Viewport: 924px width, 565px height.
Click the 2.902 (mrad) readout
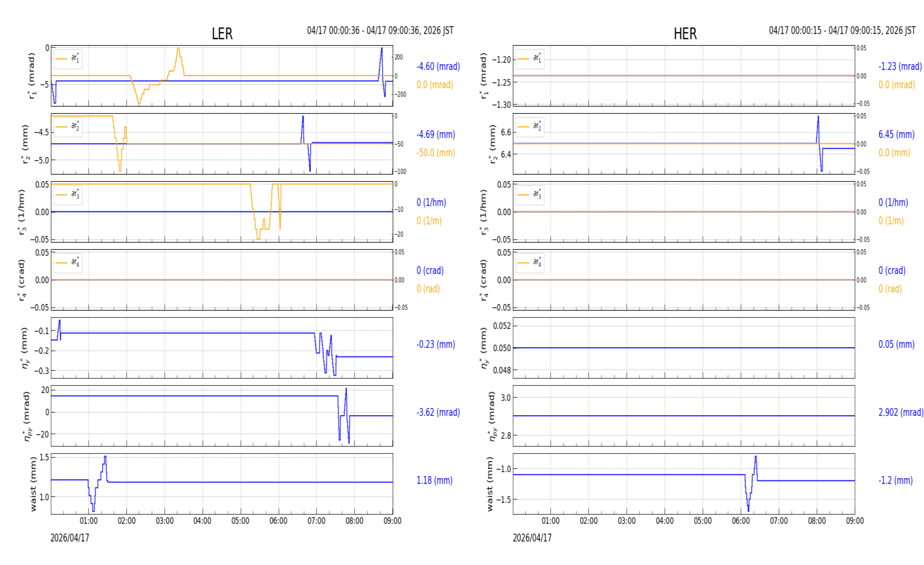[x=900, y=413]
